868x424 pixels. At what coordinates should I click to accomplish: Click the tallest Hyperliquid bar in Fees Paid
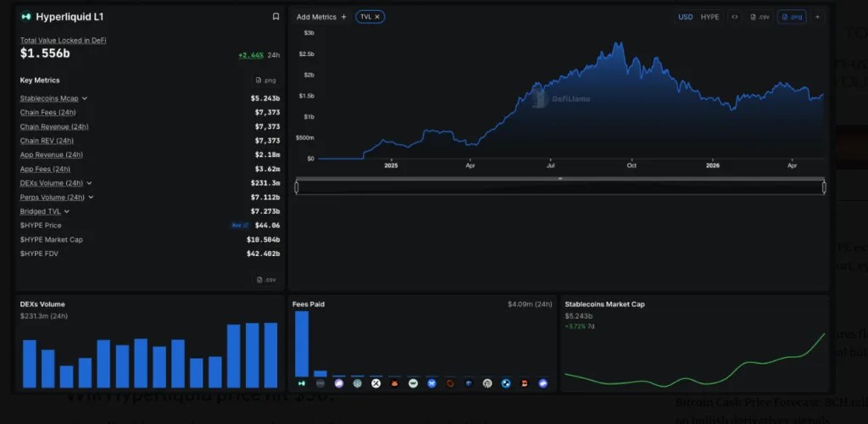pyautogui.click(x=302, y=343)
